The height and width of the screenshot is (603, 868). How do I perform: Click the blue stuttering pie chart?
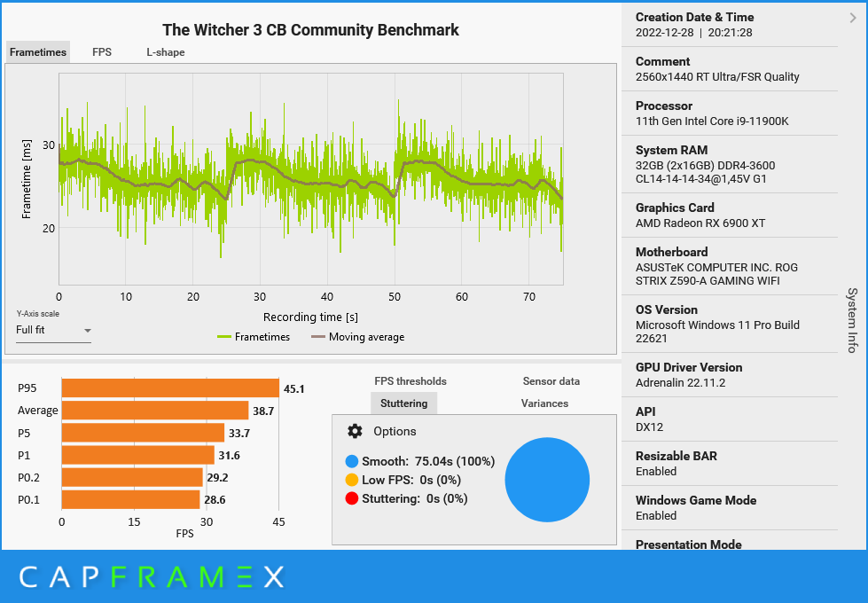click(547, 480)
